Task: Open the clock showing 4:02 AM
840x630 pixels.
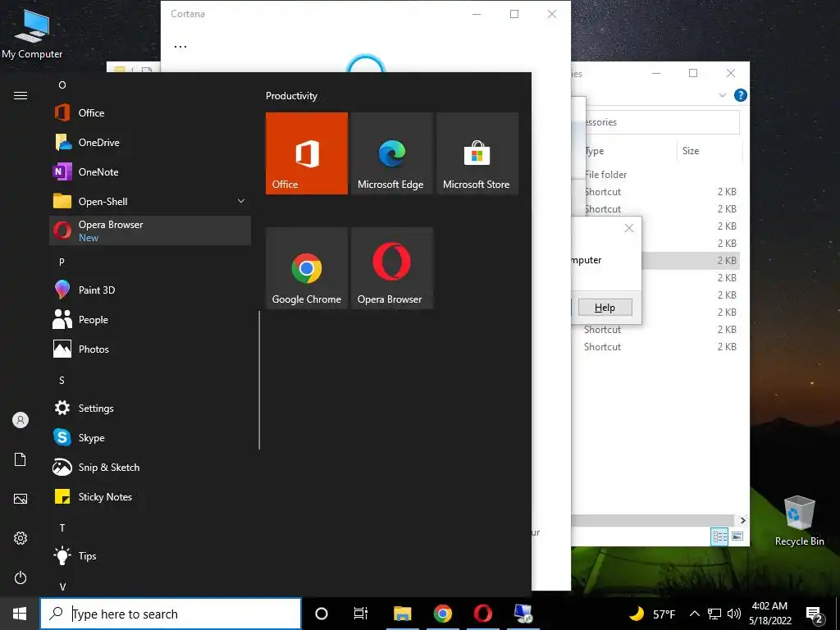Action: coord(769,614)
